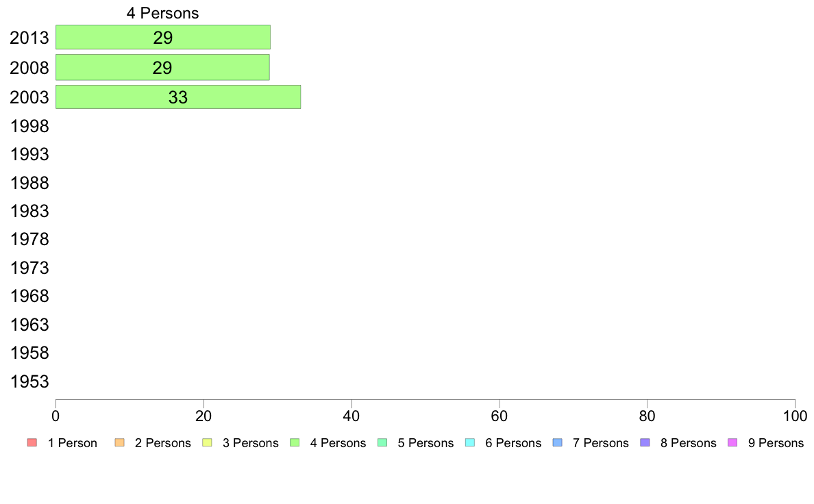Click the 4 Persons green legend swatch

(295, 443)
